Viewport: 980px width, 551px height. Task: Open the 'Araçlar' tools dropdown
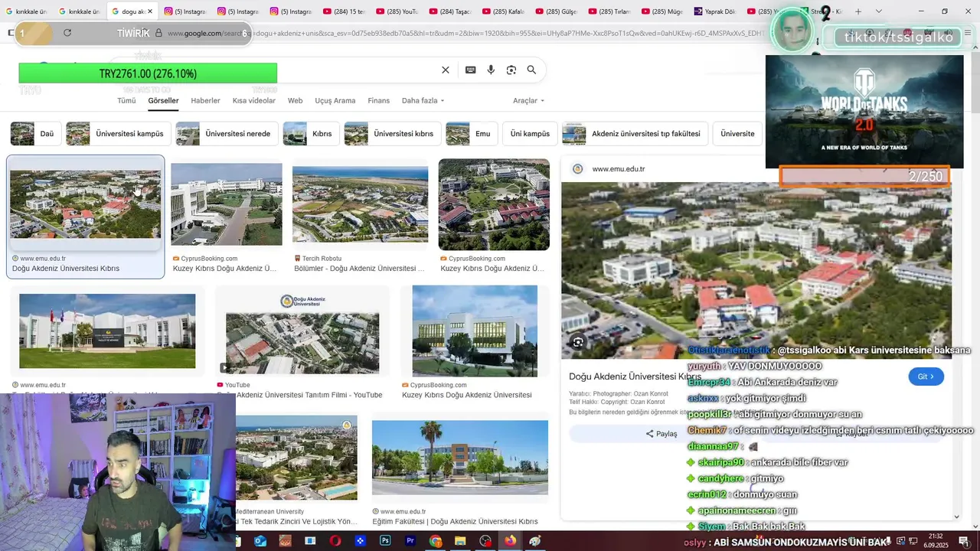point(528,101)
